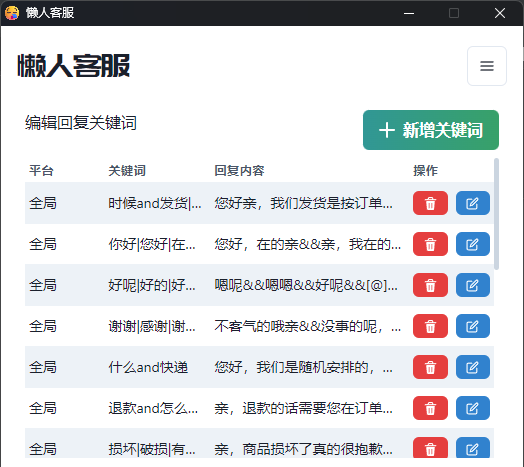This screenshot has height=467, width=524.
Task: Delete the 退款and怎么 keyword row
Action: point(430,408)
